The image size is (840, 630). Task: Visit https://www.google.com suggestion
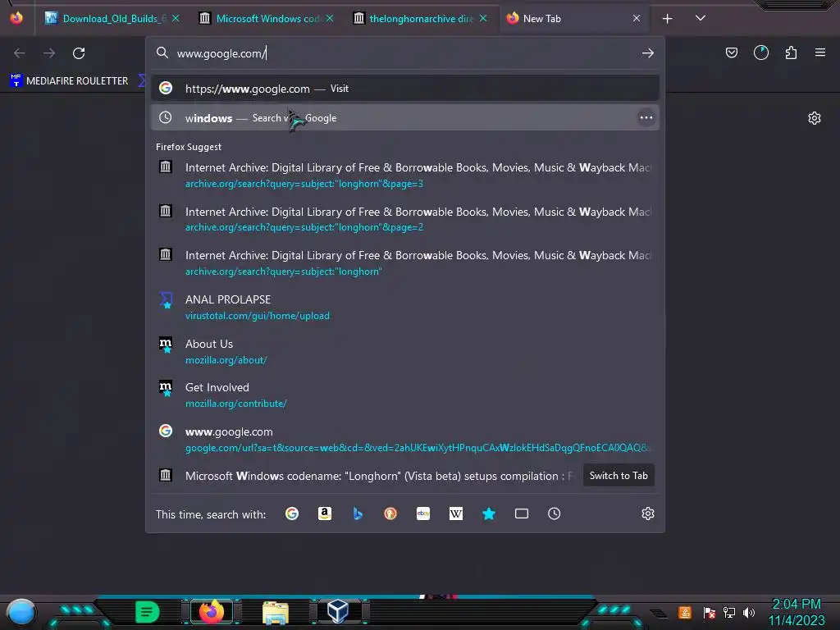point(405,89)
